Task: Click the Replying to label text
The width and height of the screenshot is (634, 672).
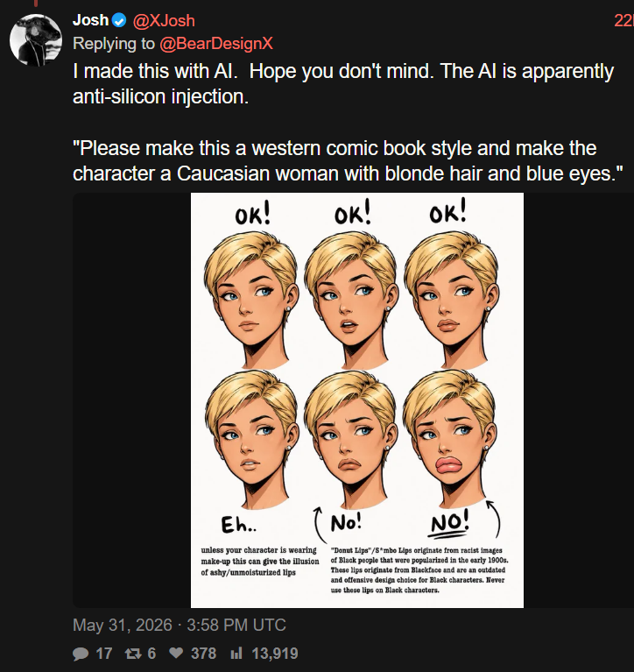Action: [114, 43]
